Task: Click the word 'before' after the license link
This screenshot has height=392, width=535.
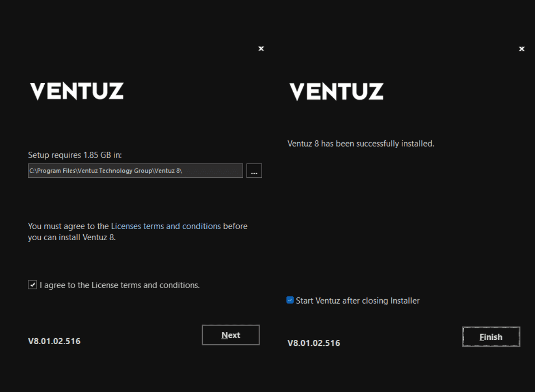Action: click(235, 226)
